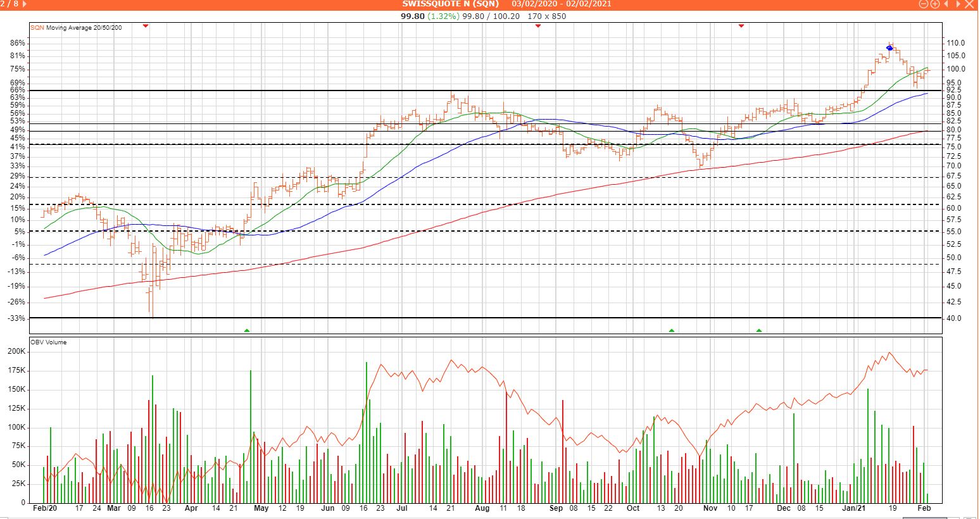Click the 99.80 last price in the header
Image resolution: width=980 pixels, height=519 pixels.
[412, 16]
